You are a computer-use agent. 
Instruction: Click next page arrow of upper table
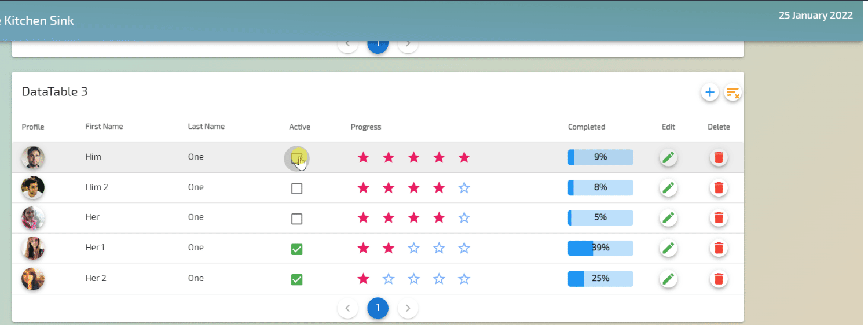[408, 45]
